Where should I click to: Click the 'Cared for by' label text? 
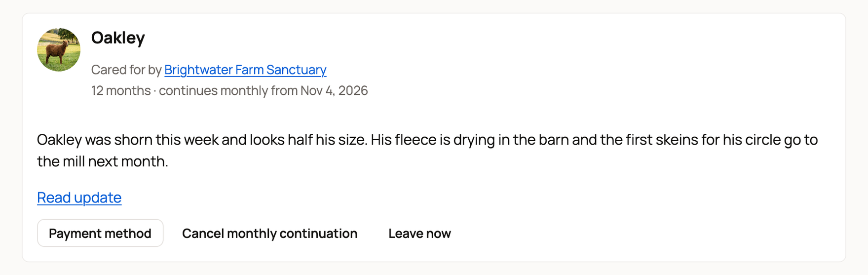(126, 70)
